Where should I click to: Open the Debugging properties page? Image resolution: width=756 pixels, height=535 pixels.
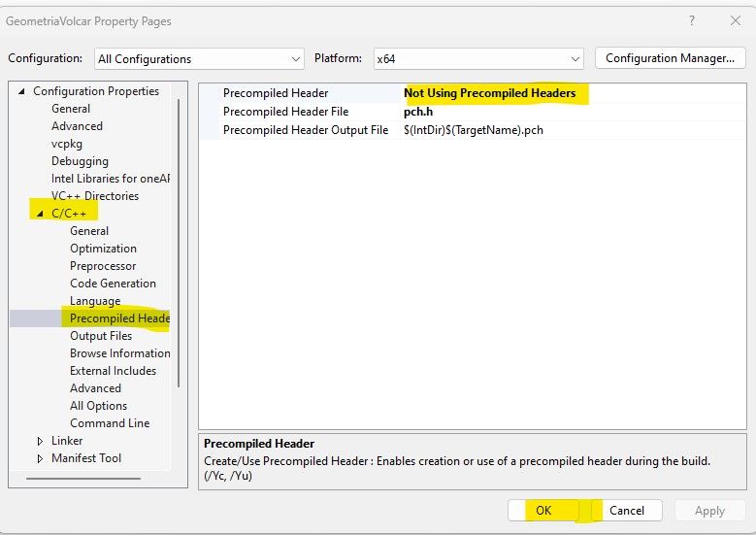tap(80, 161)
